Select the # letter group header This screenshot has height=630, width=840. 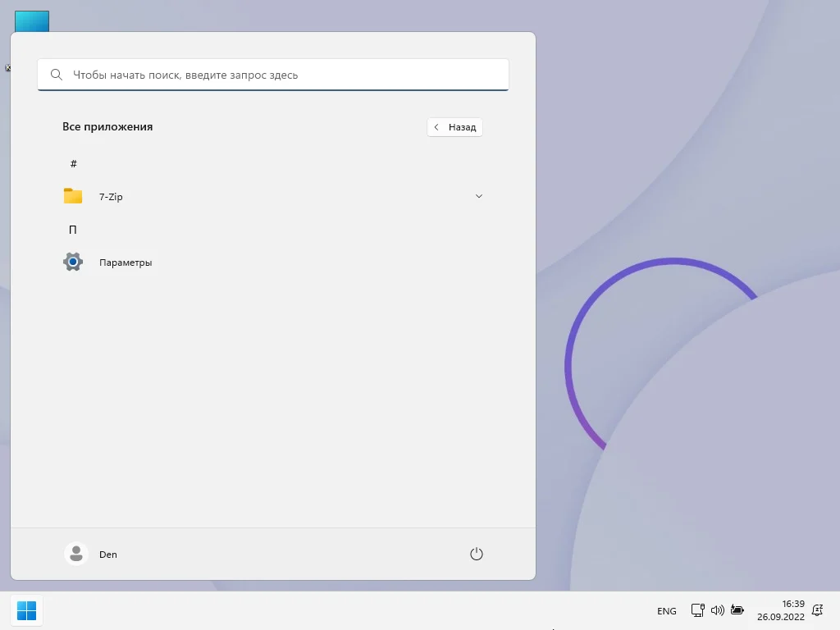pos(73,163)
